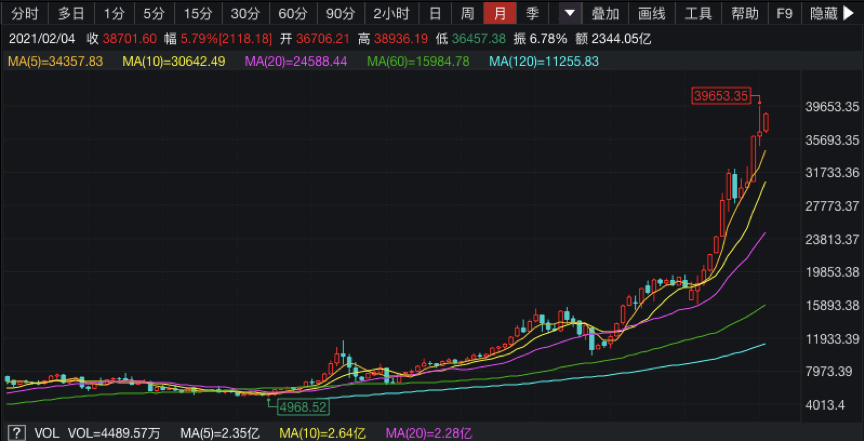The height and width of the screenshot is (441, 864).
Task: Switch chart to 1分 period
Action: [x=114, y=13]
